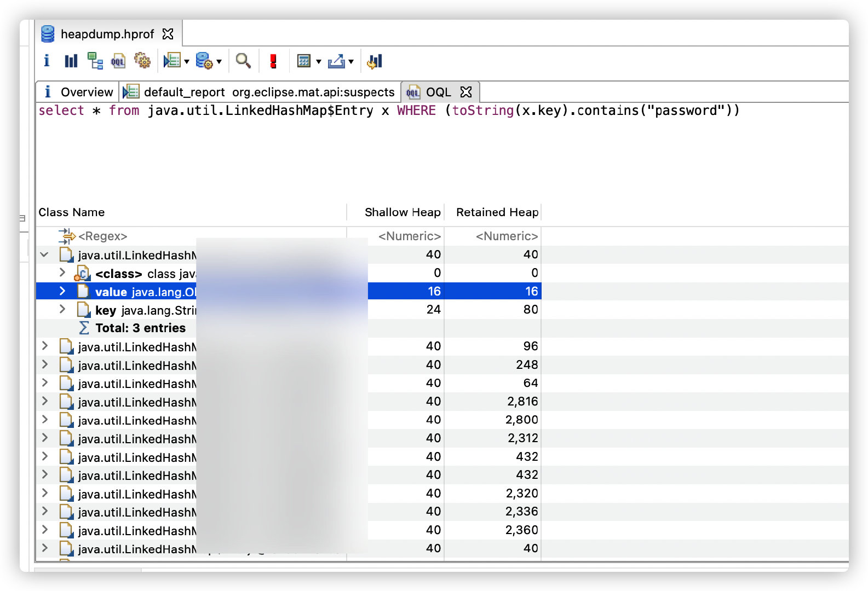Screen dimensions: 868x591
Task: Sort by Retained Heap column header
Action: [x=497, y=212]
